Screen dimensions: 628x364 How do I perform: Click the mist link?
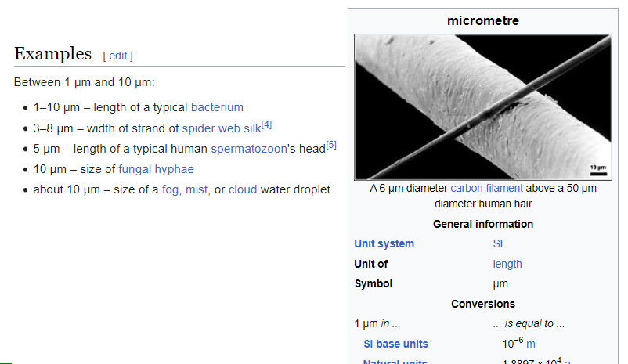pyautogui.click(x=196, y=189)
